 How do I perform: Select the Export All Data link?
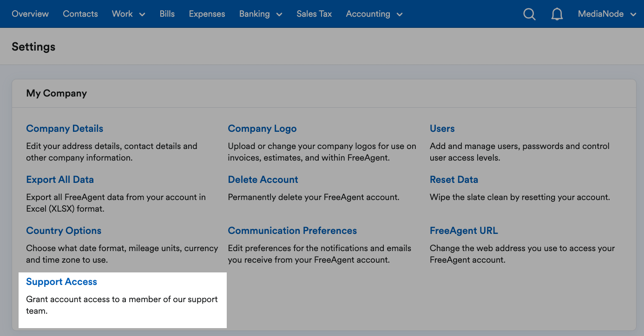pyautogui.click(x=60, y=180)
